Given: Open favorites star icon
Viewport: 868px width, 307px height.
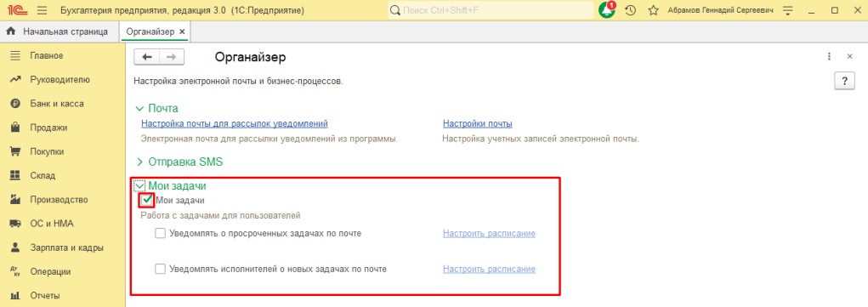Looking at the screenshot, I should [653, 10].
